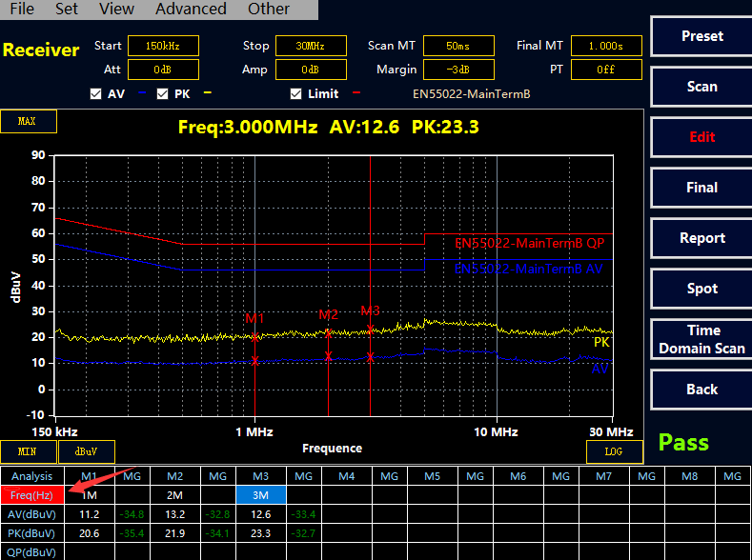752x560 pixels.
Task: Select the Freq(Hz) row header cell
Action: coord(32,494)
